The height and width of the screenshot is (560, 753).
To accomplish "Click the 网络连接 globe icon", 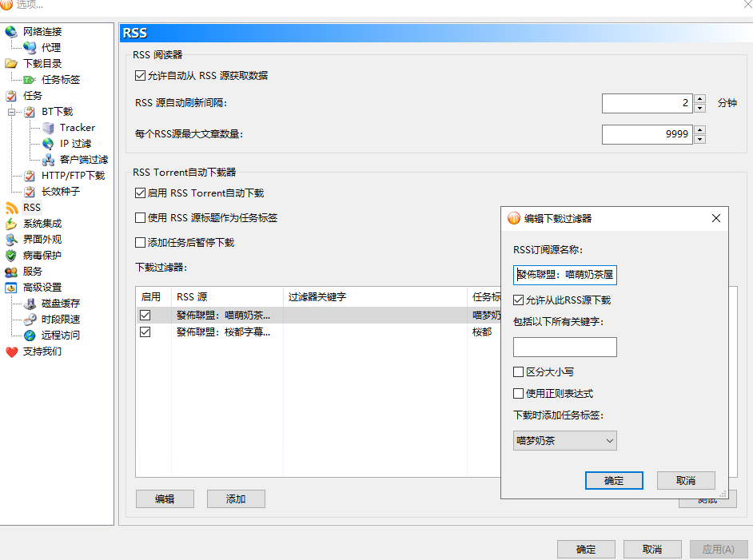I will coord(11,32).
